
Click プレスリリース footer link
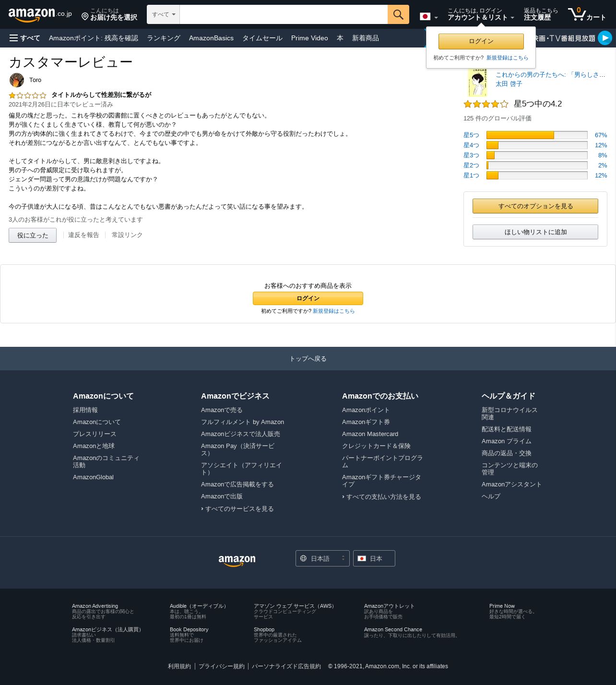coord(95,434)
